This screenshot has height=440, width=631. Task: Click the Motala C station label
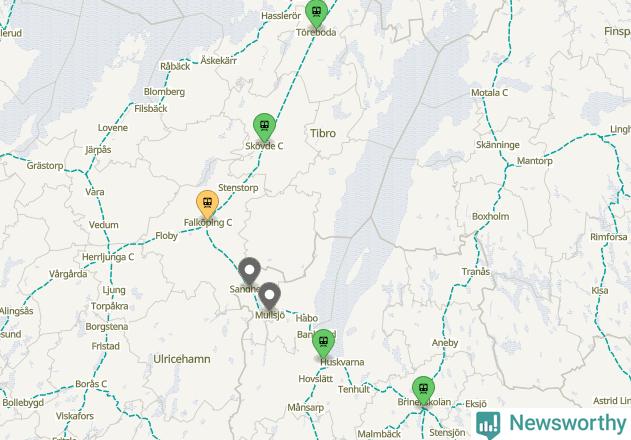pyautogui.click(x=489, y=93)
